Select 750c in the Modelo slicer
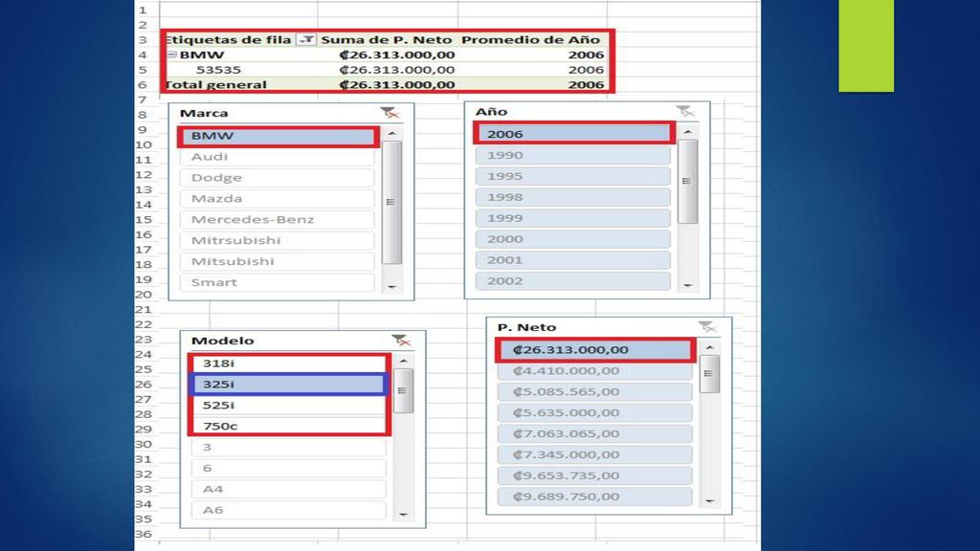The width and height of the screenshot is (980, 551). point(289,426)
